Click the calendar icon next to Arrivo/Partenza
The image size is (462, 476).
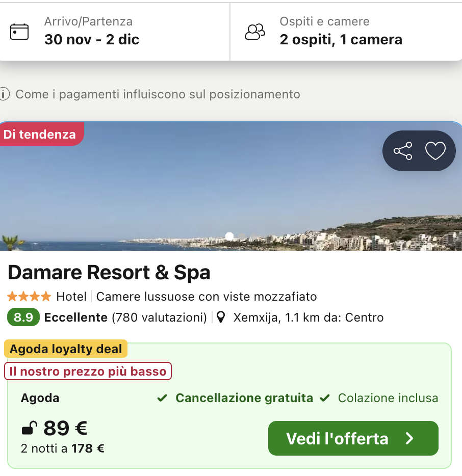point(19,32)
